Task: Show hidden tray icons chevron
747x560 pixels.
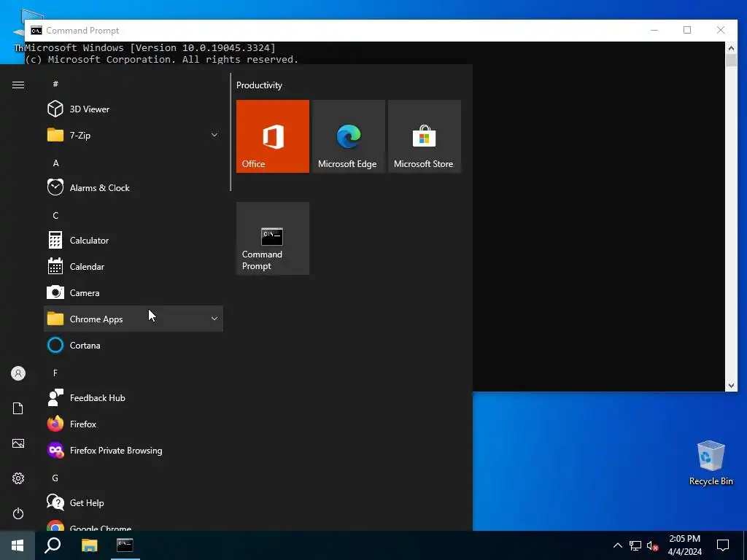Action: pos(617,545)
